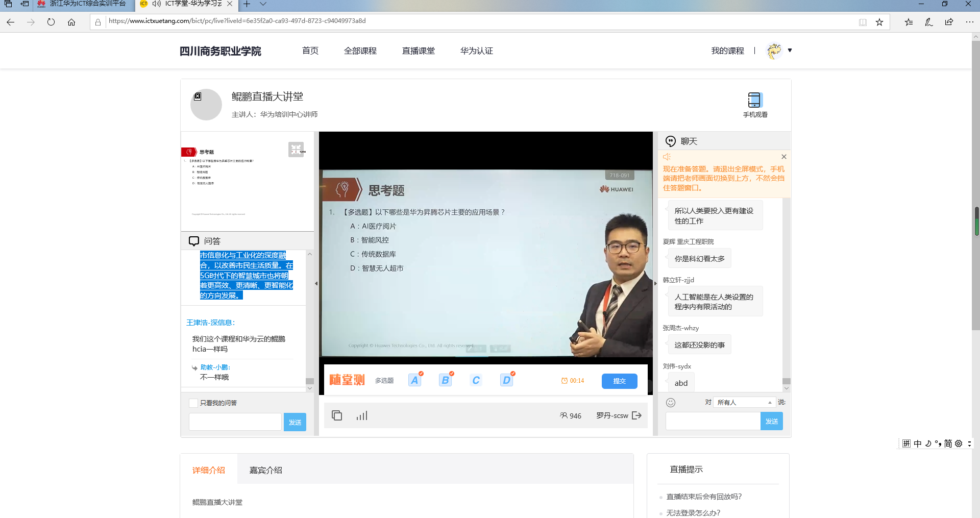The image size is (980, 518).
Task: Click the slide thumbnail expand icon
Action: point(296,149)
